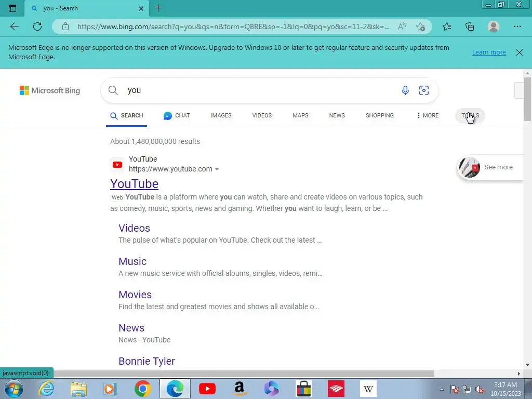This screenshot has width=532, height=399.
Task: Open the YouTube taskbar shortcut
Action: click(x=207, y=389)
